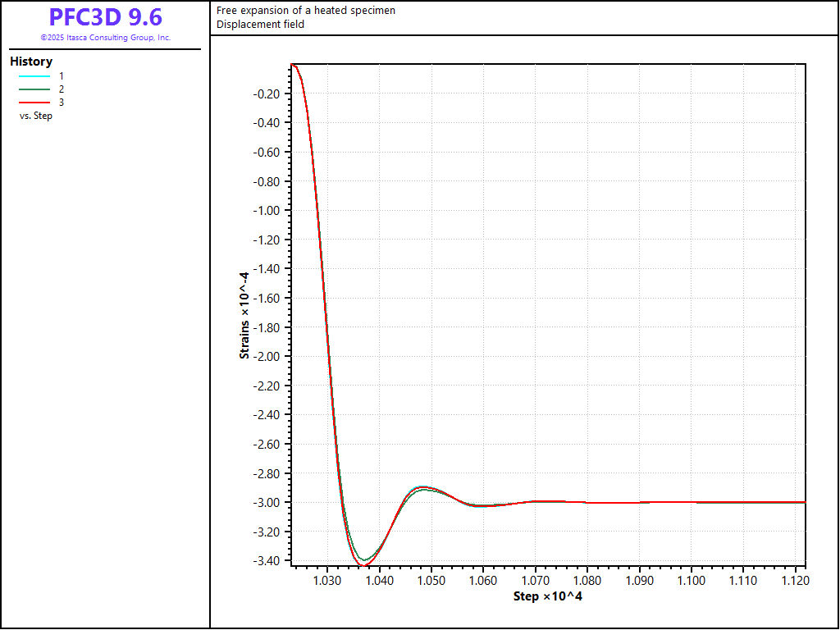Click the curve minimum near step 1.037
Screen dimensions: 840x630
point(363,566)
